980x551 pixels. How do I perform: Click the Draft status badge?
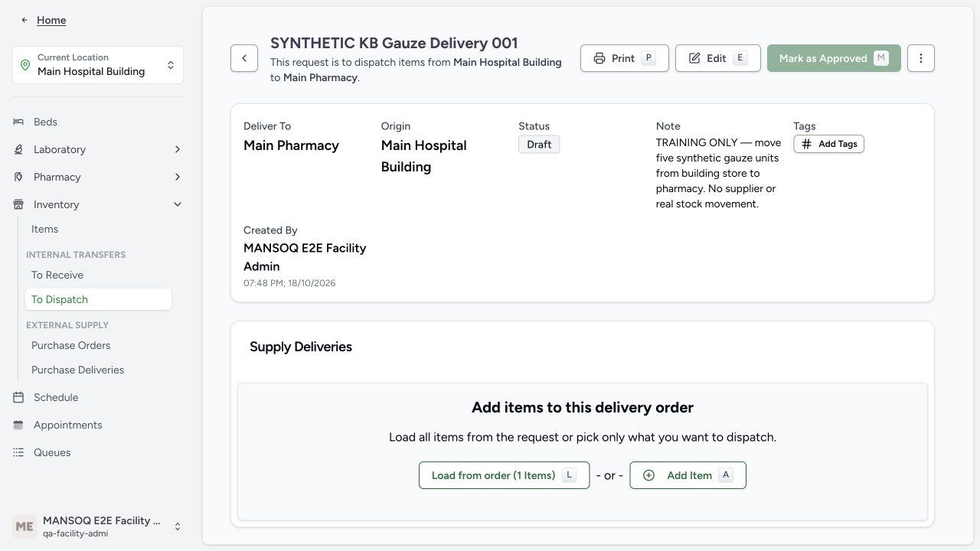539,145
